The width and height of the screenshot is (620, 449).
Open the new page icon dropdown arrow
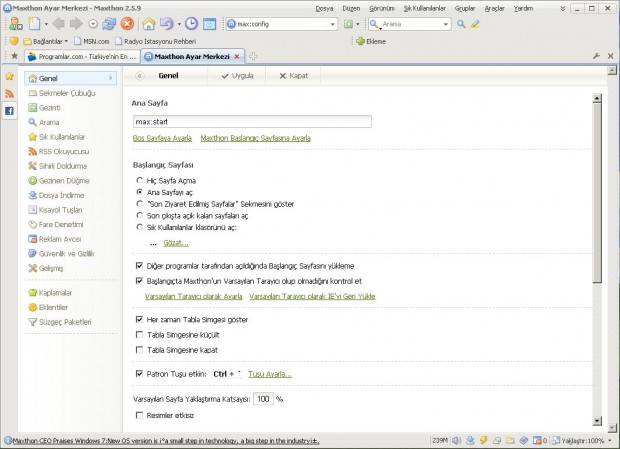[46, 24]
